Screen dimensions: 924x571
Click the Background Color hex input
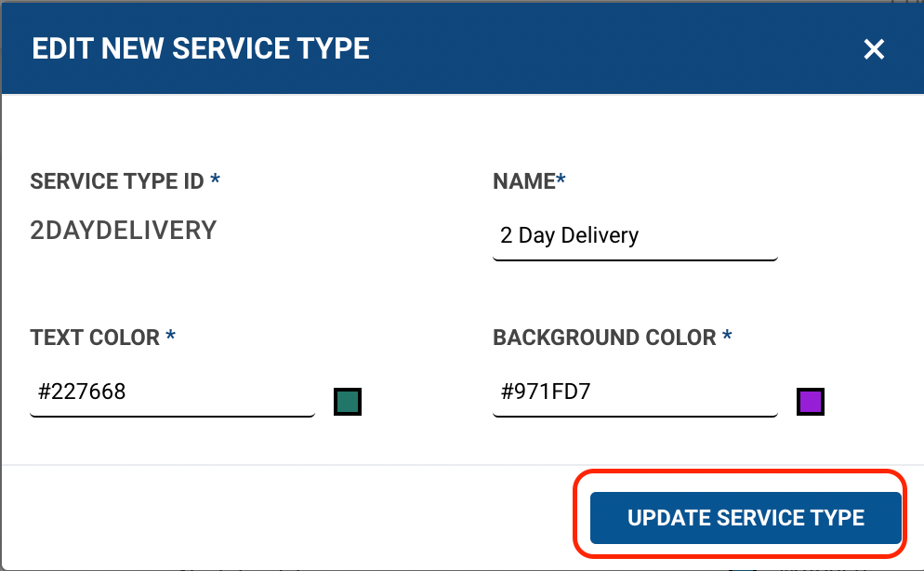tap(635, 393)
